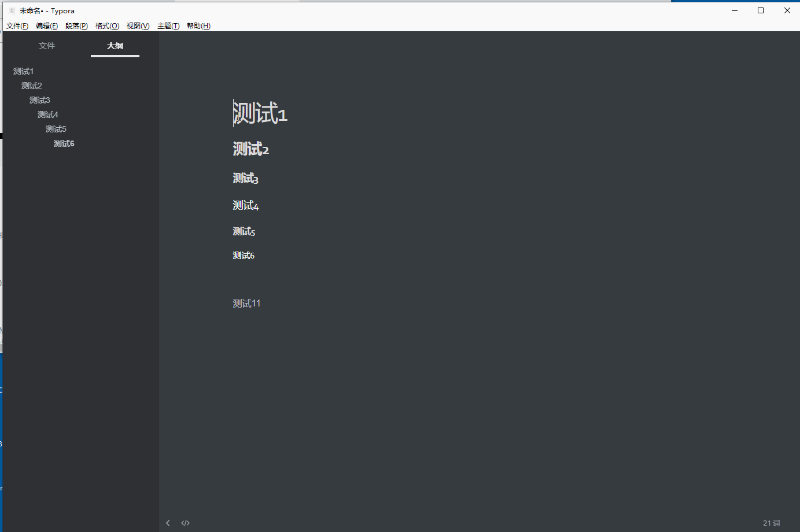Show word count details 21 词
The width and height of the screenshot is (800, 532).
tap(771, 523)
